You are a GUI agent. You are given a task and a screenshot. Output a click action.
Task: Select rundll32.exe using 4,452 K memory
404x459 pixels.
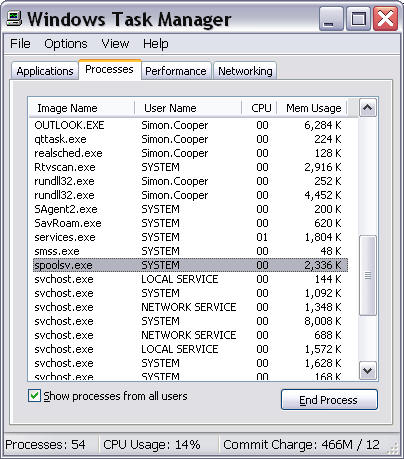[190, 195]
